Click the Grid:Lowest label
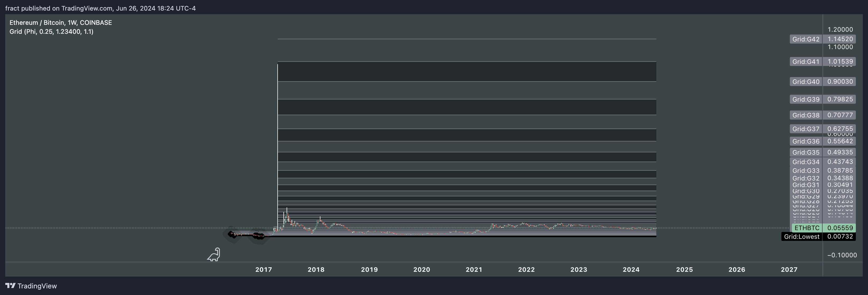The width and height of the screenshot is (868, 295). click(802, 237)
